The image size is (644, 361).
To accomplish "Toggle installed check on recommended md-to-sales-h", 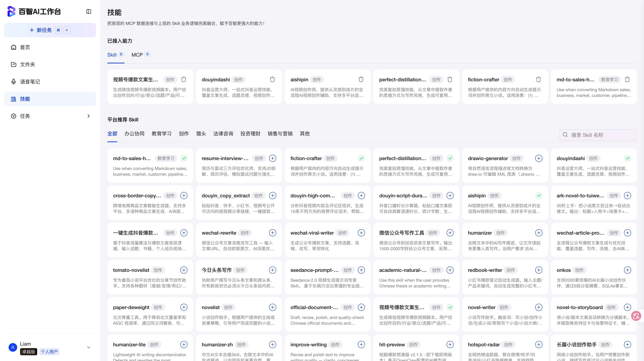I will tap(184, 158).
